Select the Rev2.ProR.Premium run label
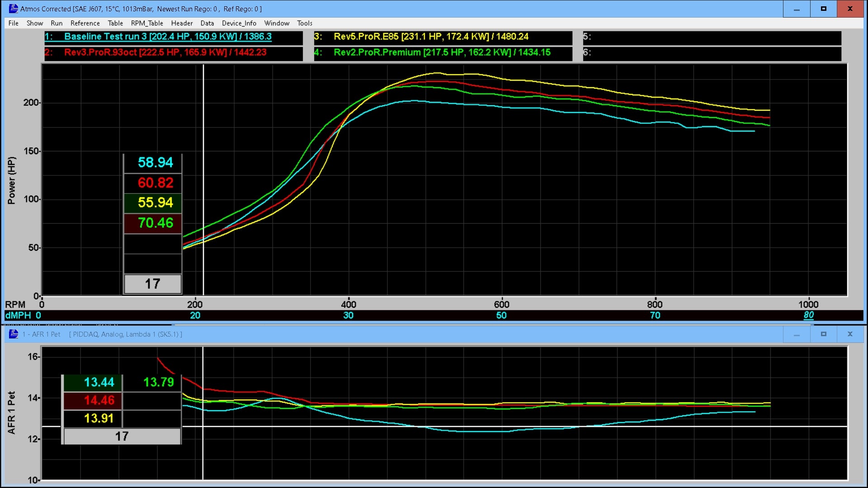The width and height of the screenshot is (868, 488). tap(442, 52)
